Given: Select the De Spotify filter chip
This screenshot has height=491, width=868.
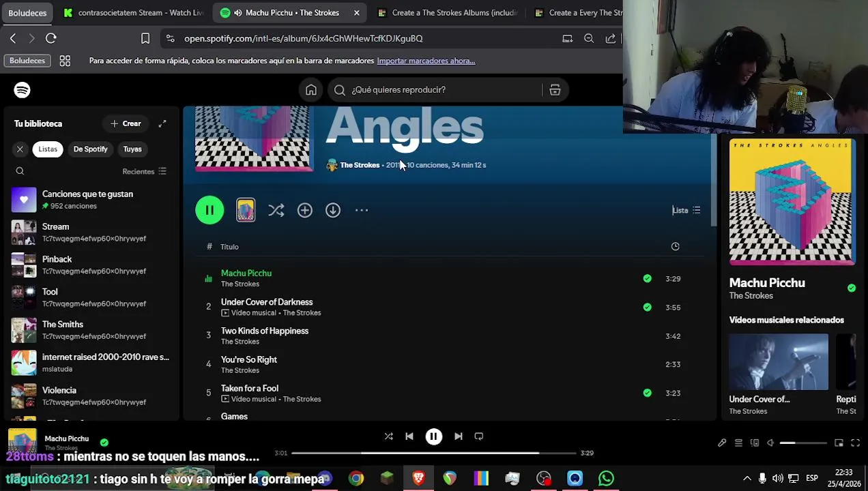Looking at the screenshot, I should [x=91, y=149].
